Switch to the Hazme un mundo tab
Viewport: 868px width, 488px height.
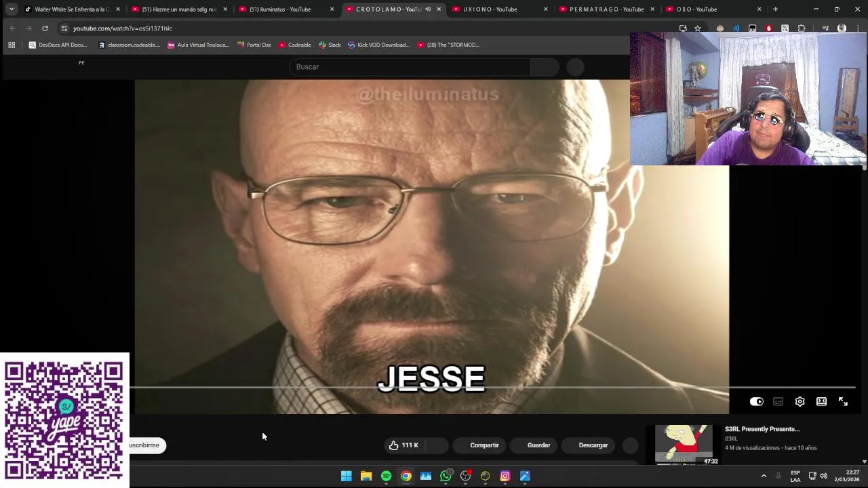click(x=179, y=9)
